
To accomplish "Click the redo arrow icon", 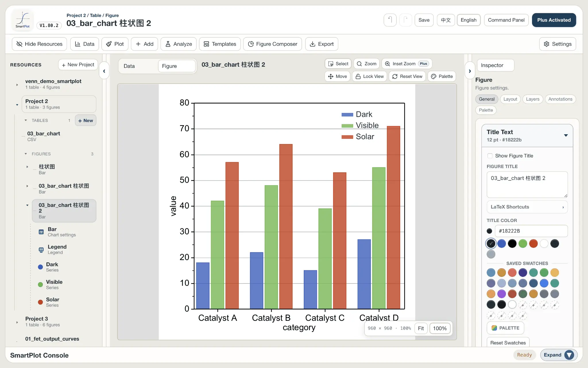I will [405, 20].
